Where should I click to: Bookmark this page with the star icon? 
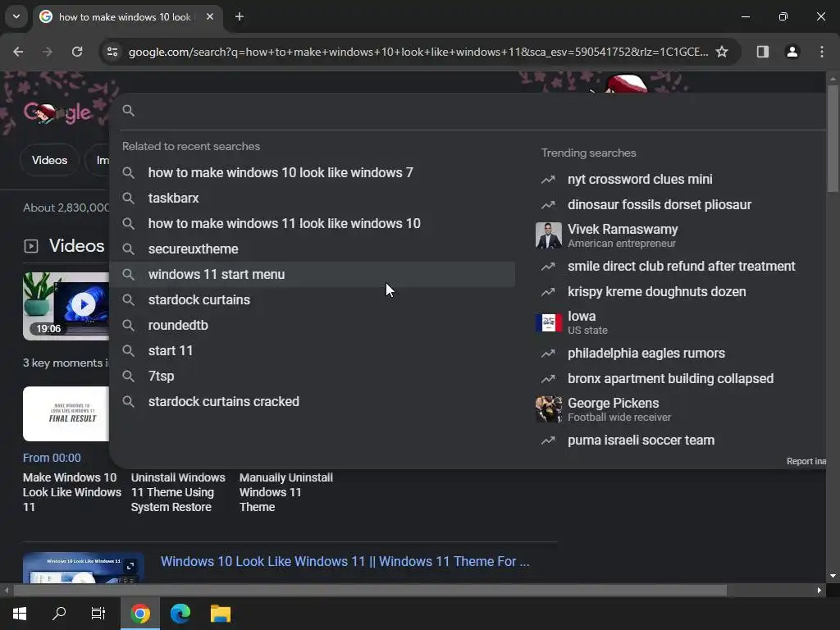(x=722, y=52)
